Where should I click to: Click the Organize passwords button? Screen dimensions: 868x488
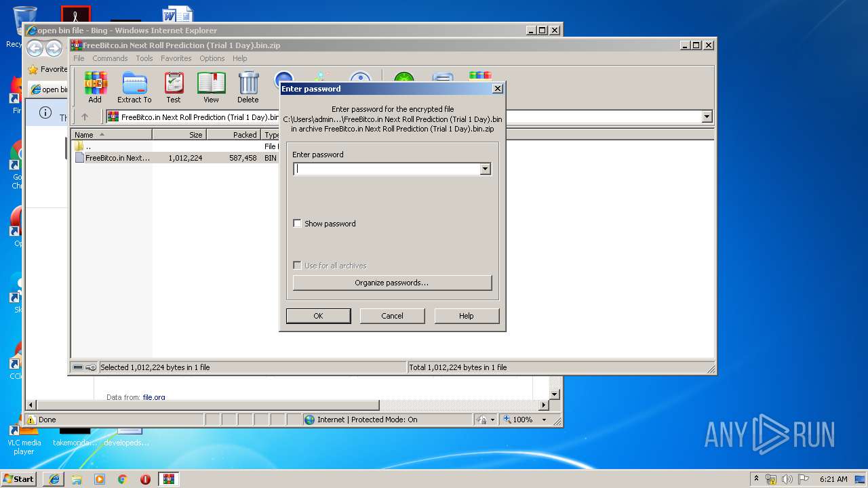[392, 283]
